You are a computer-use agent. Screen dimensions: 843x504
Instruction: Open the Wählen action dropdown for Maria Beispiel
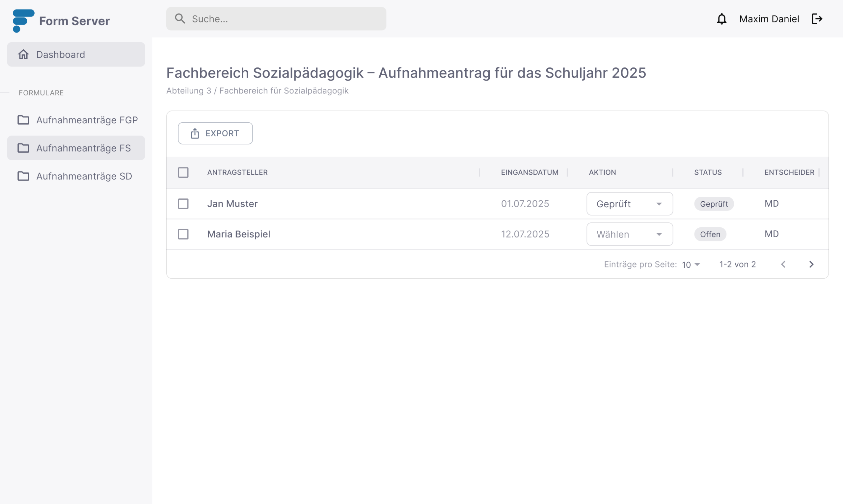[629, 234]
